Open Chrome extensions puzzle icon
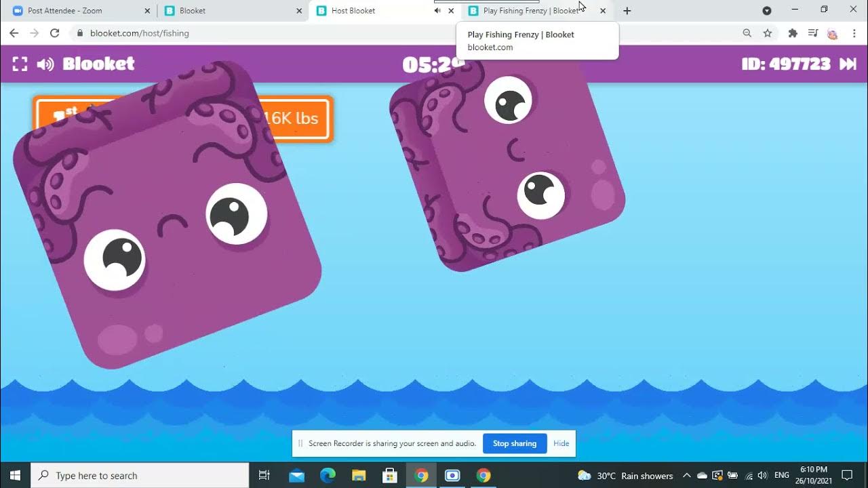868x488 pixels. coord(793,33)
